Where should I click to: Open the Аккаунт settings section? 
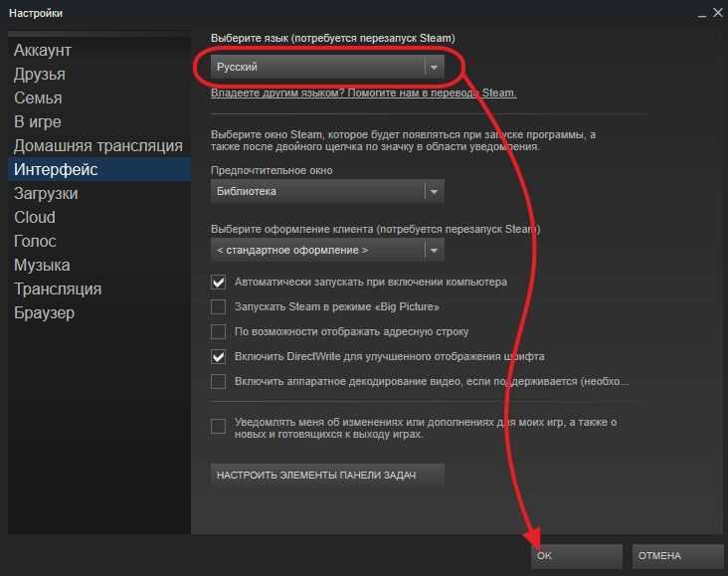point(98,50)
